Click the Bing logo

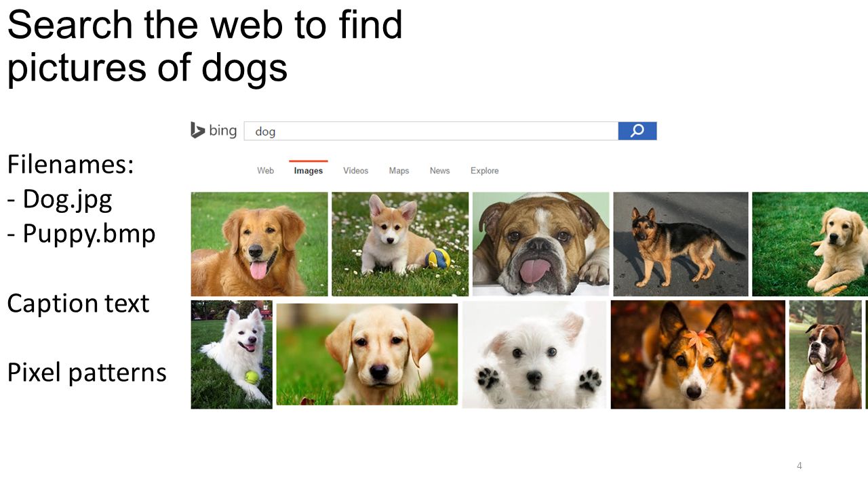click(x=214, y=130)
